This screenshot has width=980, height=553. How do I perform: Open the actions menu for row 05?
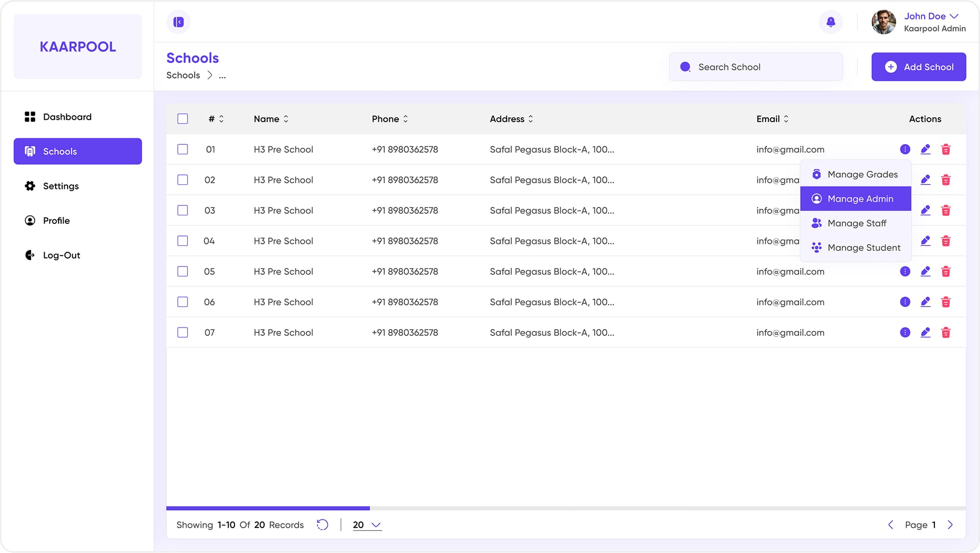coord(905,271)
